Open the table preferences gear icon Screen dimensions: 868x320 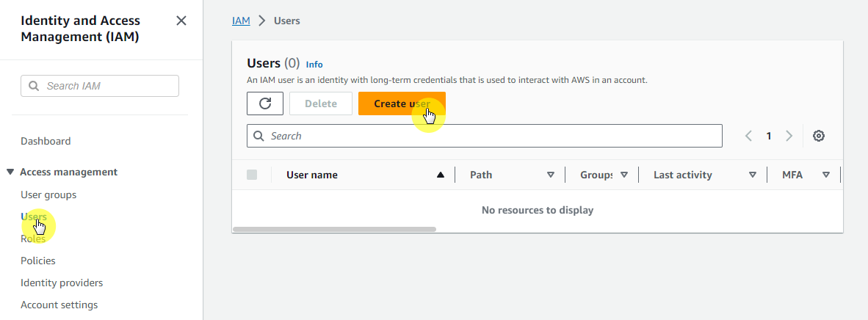(819, 136)
